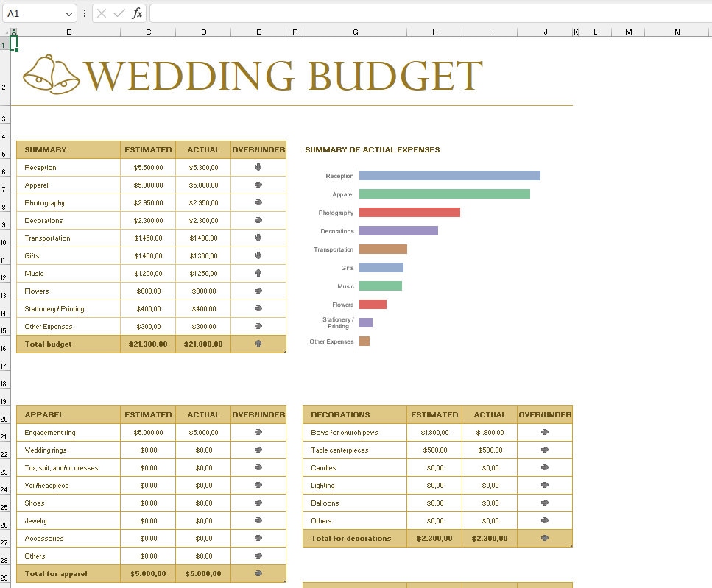712x588 pixels.
Task: Click the formula bar input area
Action: coord(431,13)
